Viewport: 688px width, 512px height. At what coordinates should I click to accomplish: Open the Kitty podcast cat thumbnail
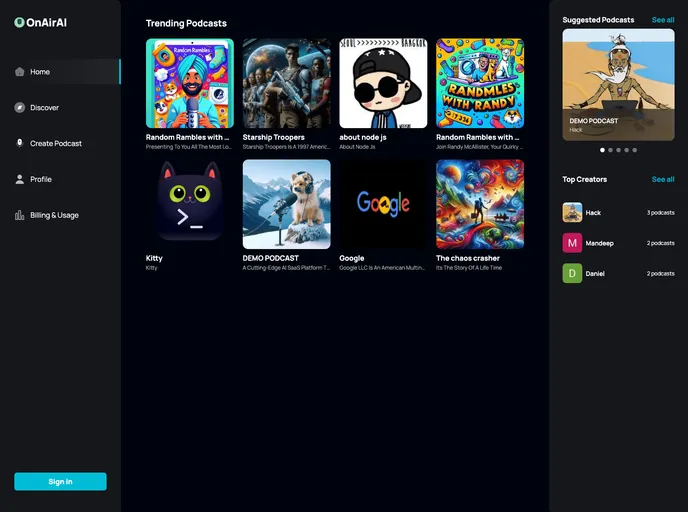(x=190, y=204)
